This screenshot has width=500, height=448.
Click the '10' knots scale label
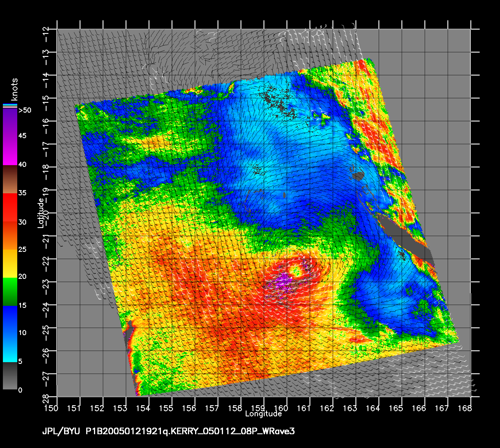(22, 333)
